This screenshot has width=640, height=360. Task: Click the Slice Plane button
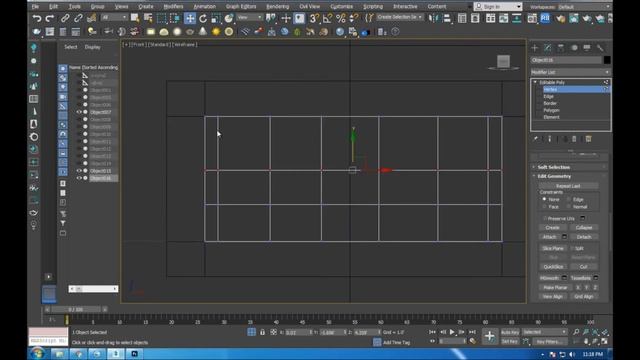tap(553, 248)
